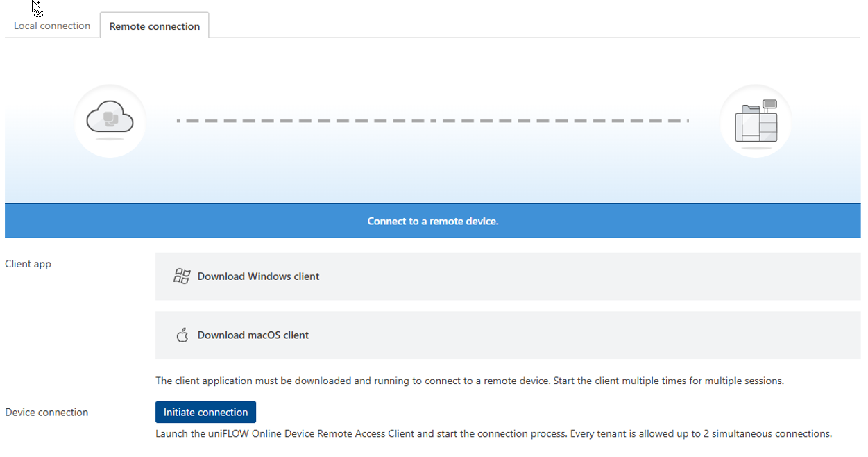Click the Windows logo icon

point(182,276)
